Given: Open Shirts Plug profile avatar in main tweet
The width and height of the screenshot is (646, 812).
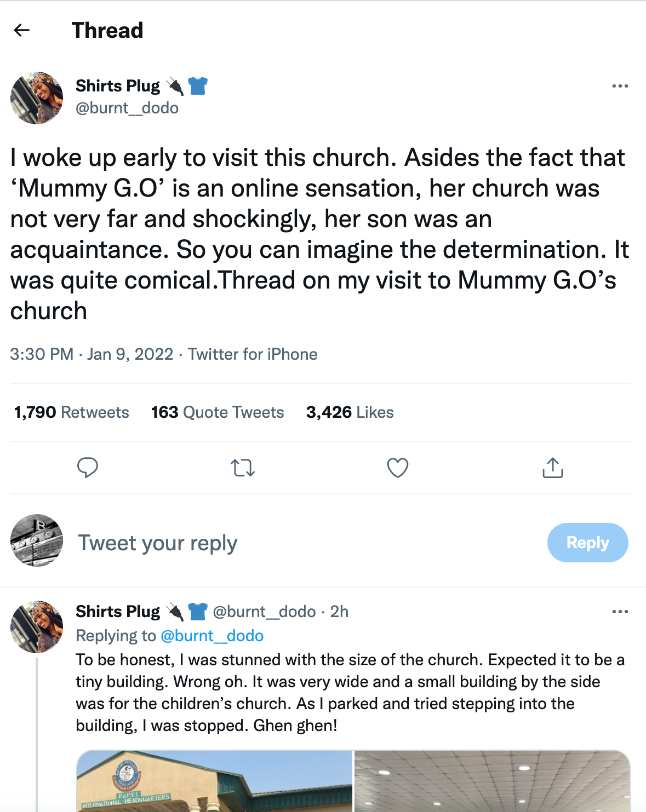Looking at the screenshot, I should click(x=37, y=98).
